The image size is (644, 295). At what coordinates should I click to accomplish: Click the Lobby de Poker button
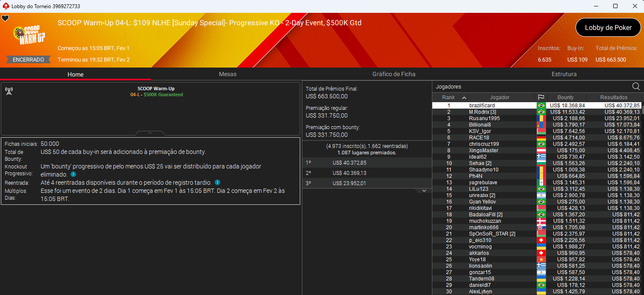click(x=608, y=27)
